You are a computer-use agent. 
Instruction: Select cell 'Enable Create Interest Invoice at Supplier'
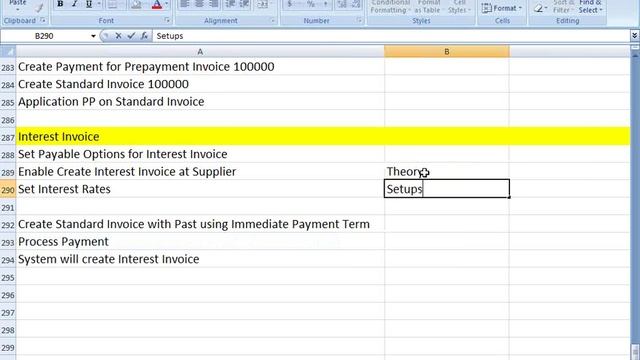(x=200, y=171)
